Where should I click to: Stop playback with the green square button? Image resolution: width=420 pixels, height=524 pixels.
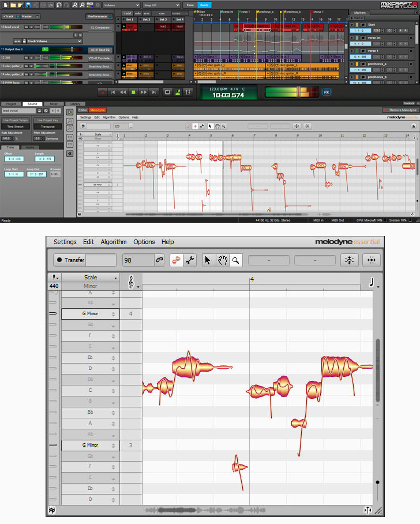pyautogui.click(x=133, y=92)
